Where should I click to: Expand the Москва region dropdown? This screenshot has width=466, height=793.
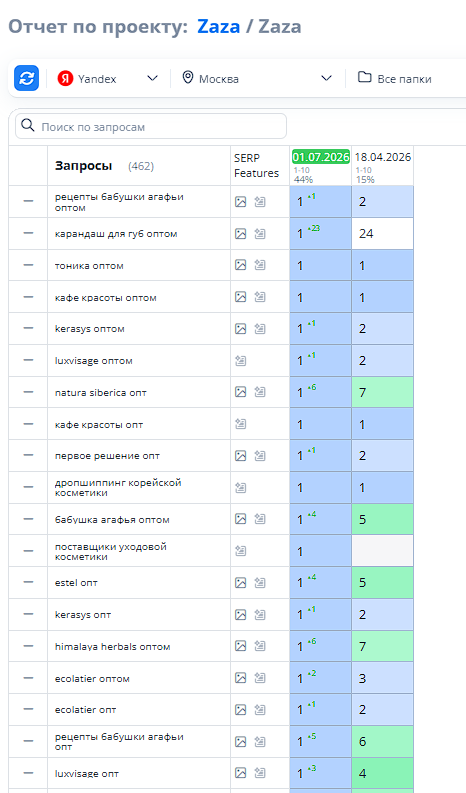click(257, 78)
